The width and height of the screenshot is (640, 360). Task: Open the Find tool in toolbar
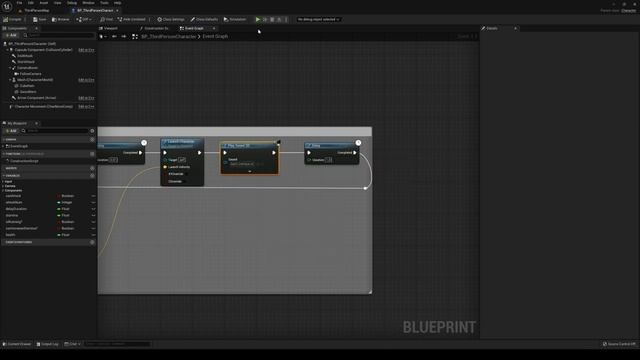pos(107,19)
